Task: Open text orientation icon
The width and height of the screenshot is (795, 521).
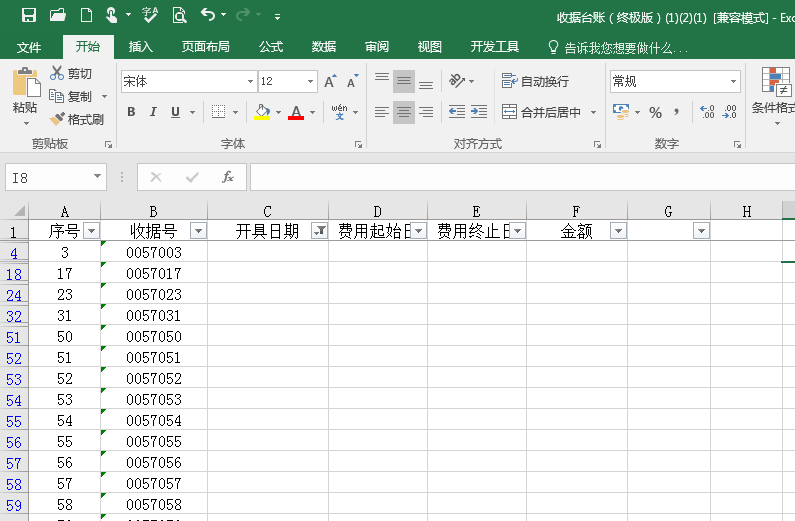Action: 457,81
